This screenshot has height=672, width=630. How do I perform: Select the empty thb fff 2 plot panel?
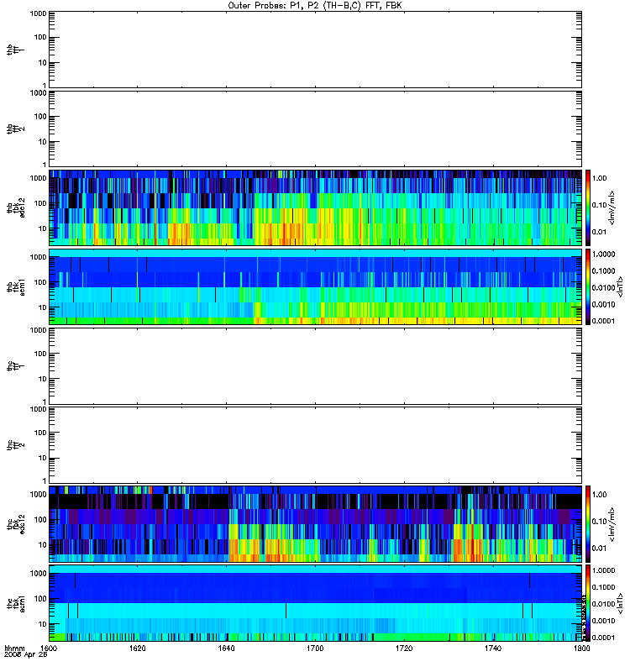pos(315,129)
